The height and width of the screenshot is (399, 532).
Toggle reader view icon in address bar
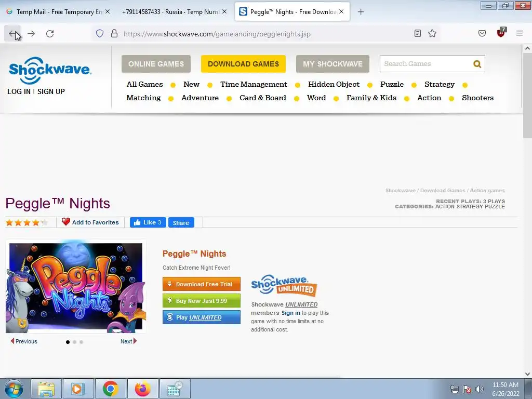(418, 33)
